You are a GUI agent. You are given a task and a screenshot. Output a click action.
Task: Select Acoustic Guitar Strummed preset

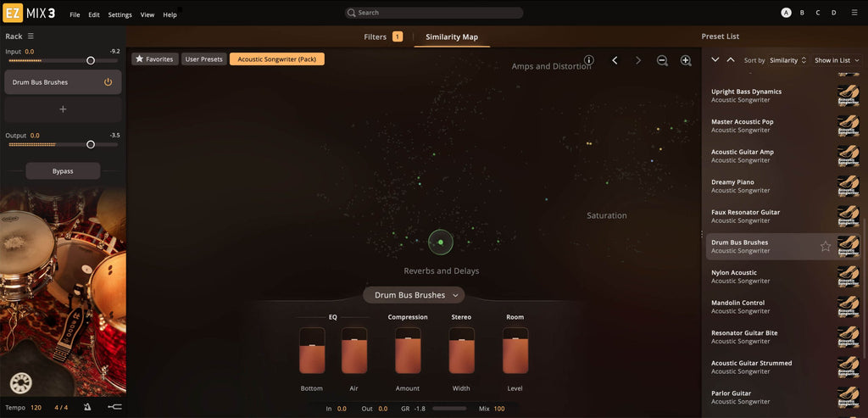[784, 367]
